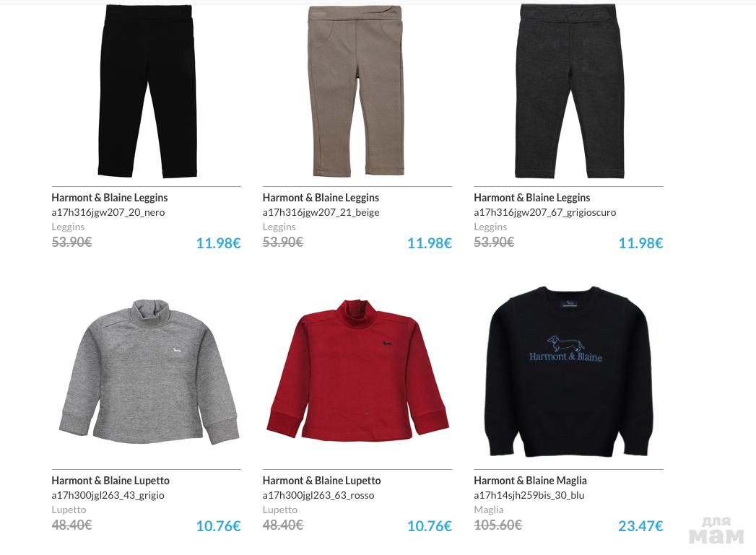Click the Harmont & Blaine Maglia title
756x555 pixels.
[531, 481]
